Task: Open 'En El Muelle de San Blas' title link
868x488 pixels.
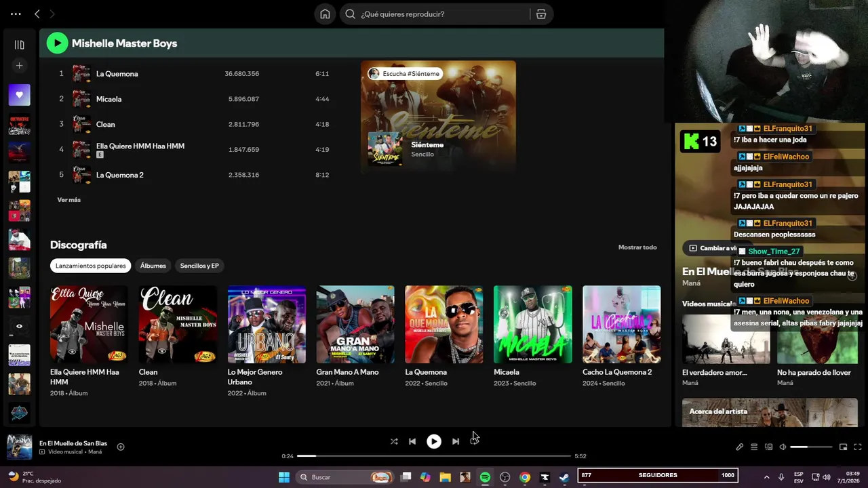Action: [73, 443]
